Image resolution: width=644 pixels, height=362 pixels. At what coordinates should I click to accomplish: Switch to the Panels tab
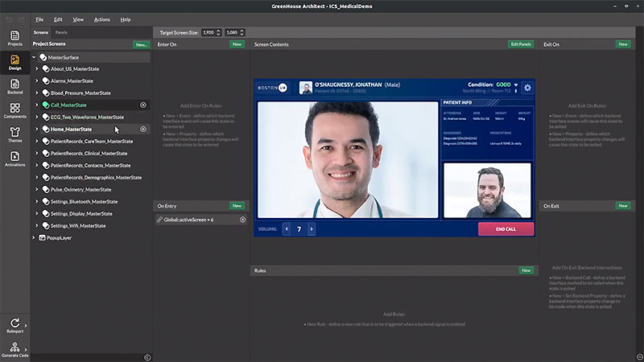61,31
